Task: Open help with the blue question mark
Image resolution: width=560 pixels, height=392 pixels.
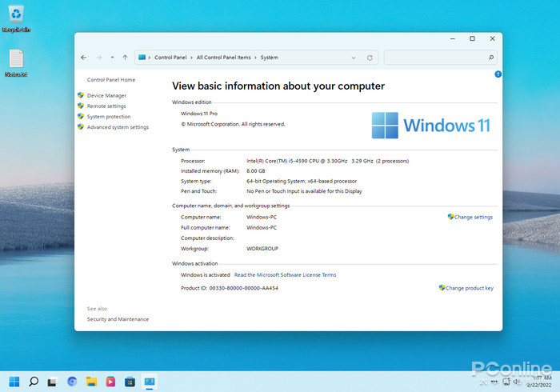Action: pos(498,74)
